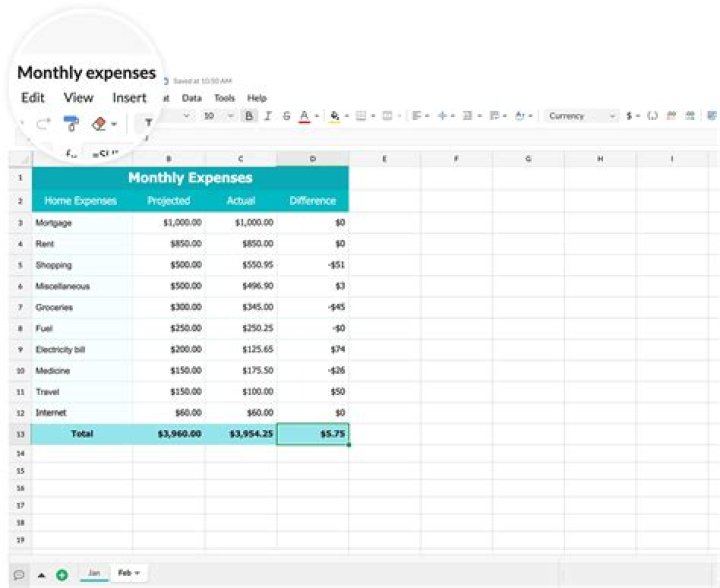Apply the red text color A
Image resolution: width=720 pixels, height=588 pixels.
point(304,116)
